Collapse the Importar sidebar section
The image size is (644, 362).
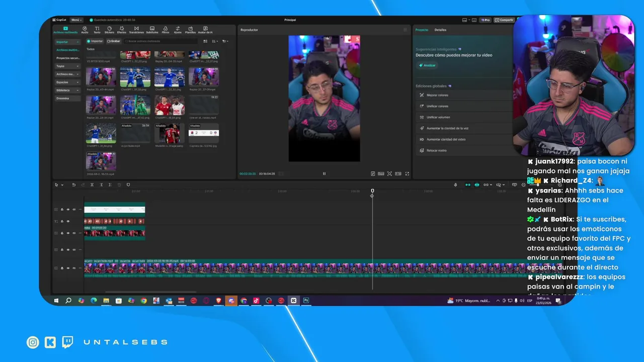pyautogui.click(x=67, y=42)
